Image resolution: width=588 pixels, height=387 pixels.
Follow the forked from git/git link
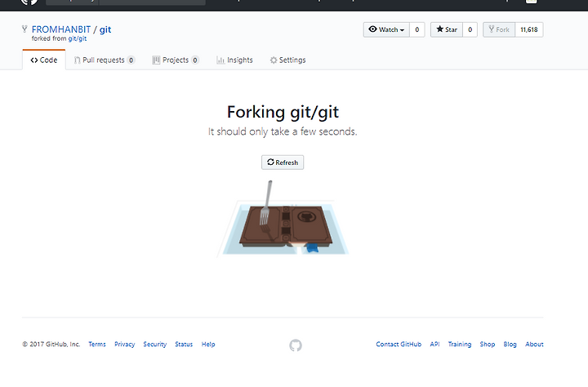[x=78, y=38]
